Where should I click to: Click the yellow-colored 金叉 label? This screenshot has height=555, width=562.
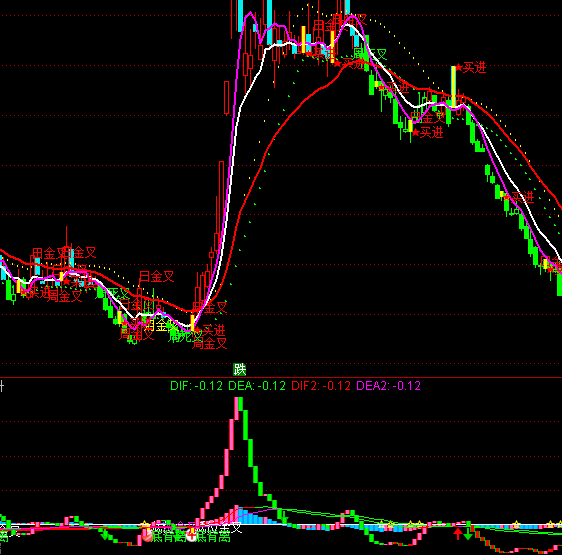click(x=162, y=326)
